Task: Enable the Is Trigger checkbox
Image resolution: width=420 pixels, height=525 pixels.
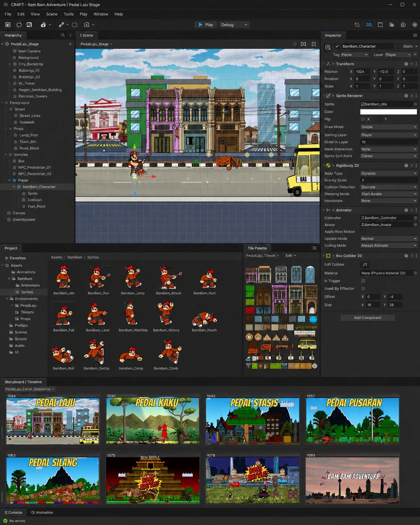Action: click(x=363, y=281)
